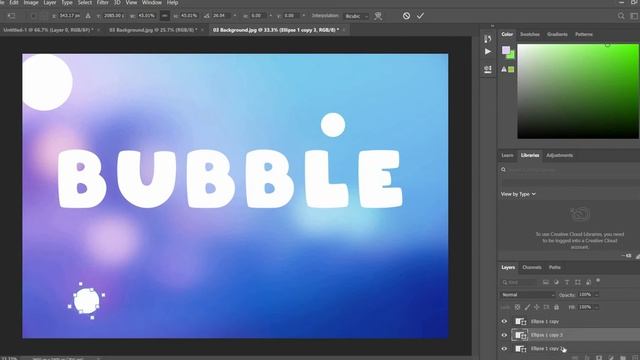Screen dimensions: 640x360
Task: Lock position move icon
Action: tap(537, 307)
